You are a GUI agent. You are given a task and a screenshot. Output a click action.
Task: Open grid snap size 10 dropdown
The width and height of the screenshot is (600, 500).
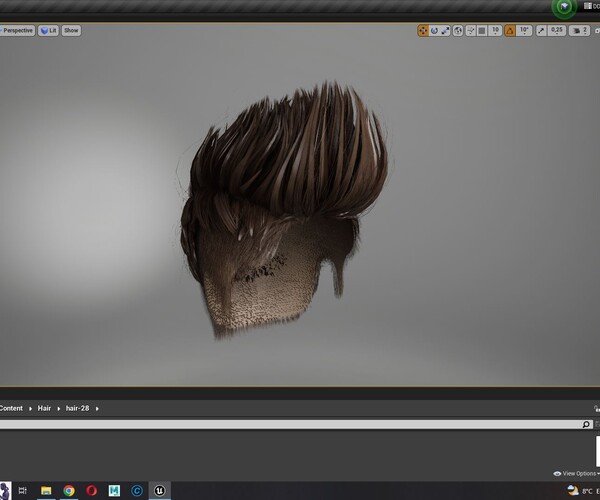495,31
